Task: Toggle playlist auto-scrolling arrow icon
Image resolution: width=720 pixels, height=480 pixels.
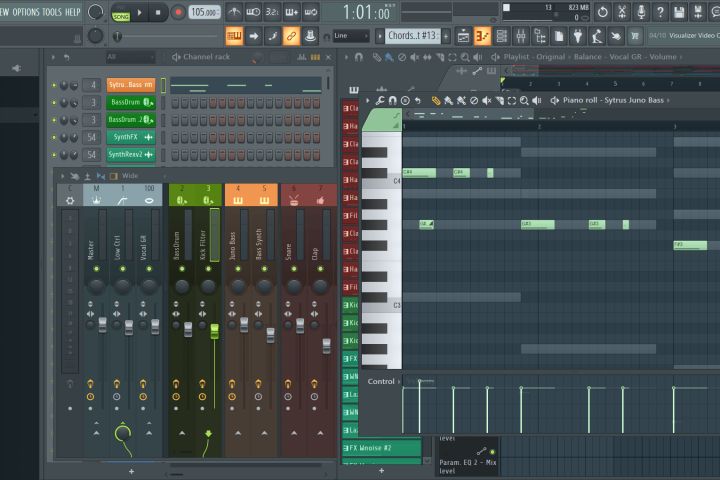Action: pyautogui.click(x=253, y=36)
